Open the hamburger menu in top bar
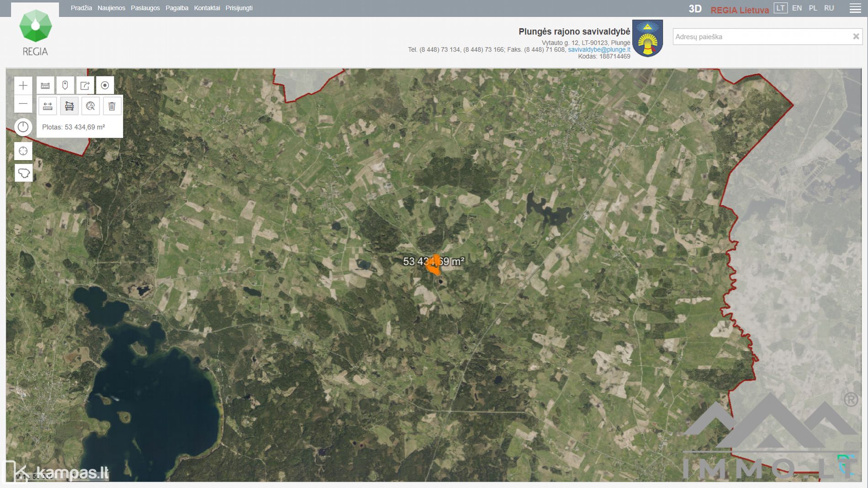 pos(855,8)
